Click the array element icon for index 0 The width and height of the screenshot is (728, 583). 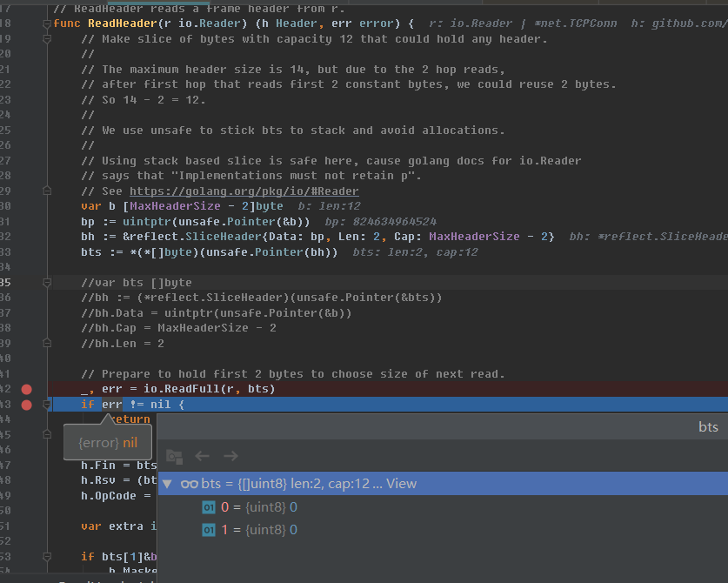coord(209,506)
